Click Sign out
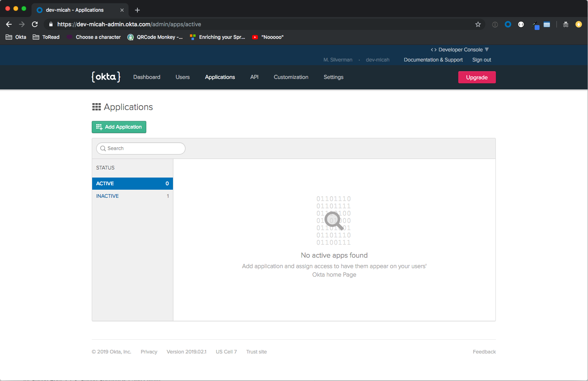588x381 pixels. [482, 59]
